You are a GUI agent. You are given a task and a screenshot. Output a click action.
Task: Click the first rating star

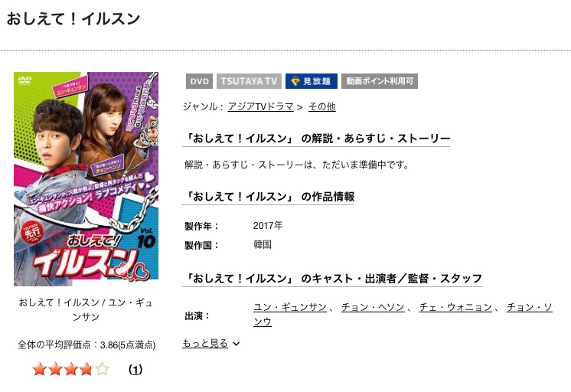[39, 369]
